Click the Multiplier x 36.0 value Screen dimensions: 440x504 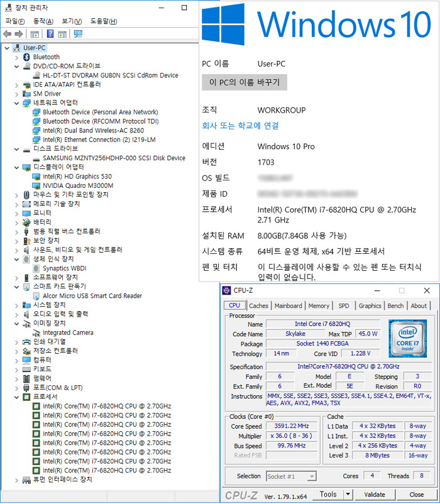[292, 436]
